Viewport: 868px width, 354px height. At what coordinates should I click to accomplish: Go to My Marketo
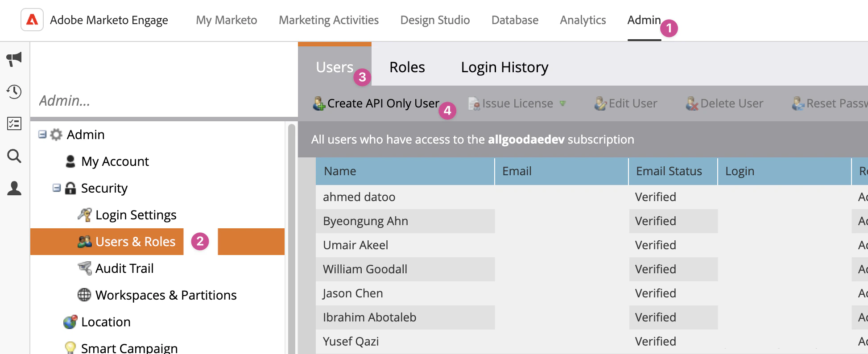click(x=227, y=20)
